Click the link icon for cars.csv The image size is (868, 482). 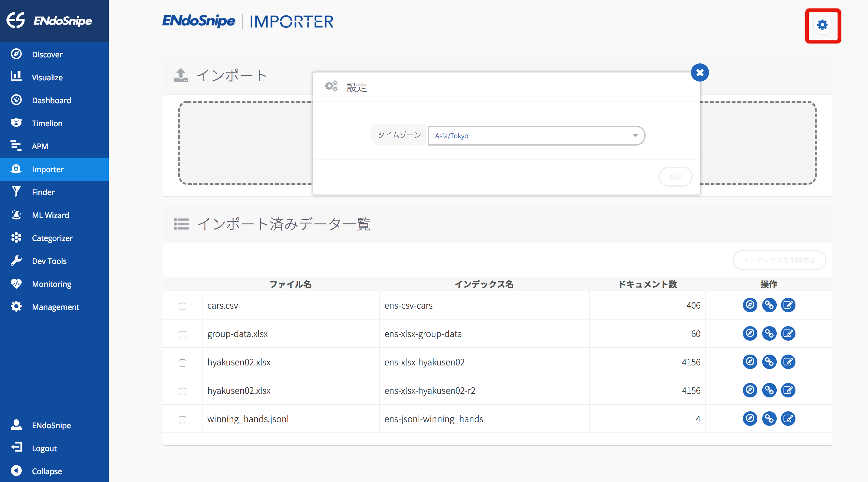(x=769, y=305)
